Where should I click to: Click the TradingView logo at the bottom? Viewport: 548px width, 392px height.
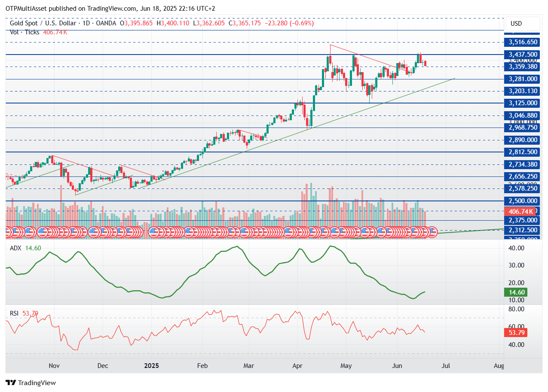pos(31,383)
